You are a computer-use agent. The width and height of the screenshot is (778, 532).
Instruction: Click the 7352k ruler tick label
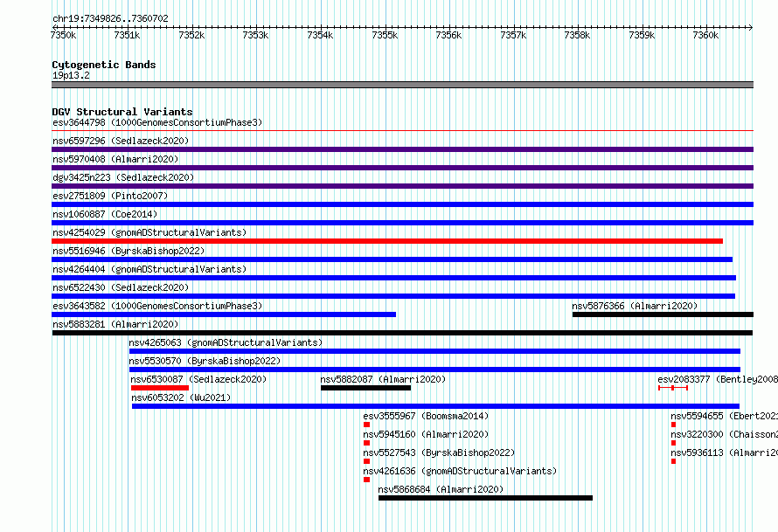(191, 35)
